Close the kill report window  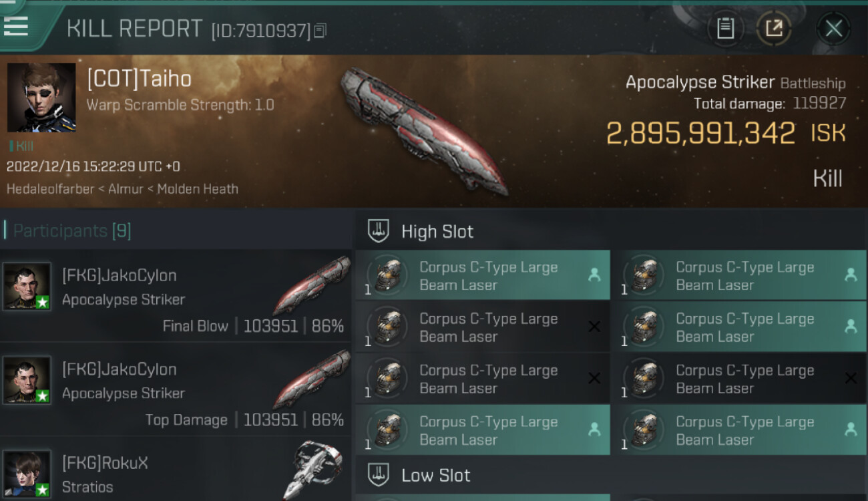(x=833, y=28)
